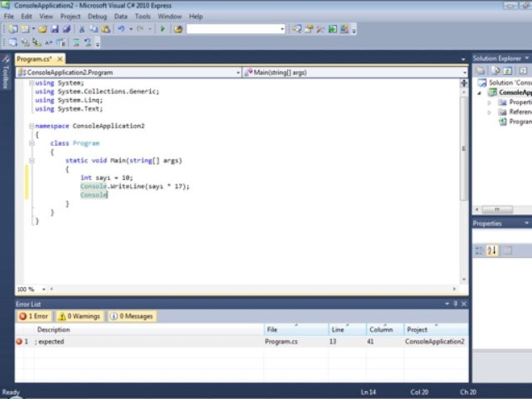The height and width of the screenshot is (399, 532).
Task: Sort Error List by Line column
Action: point(347,329)
